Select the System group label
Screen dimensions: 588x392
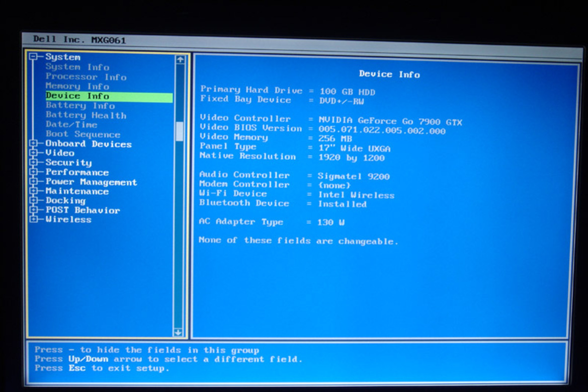point(63,57)
